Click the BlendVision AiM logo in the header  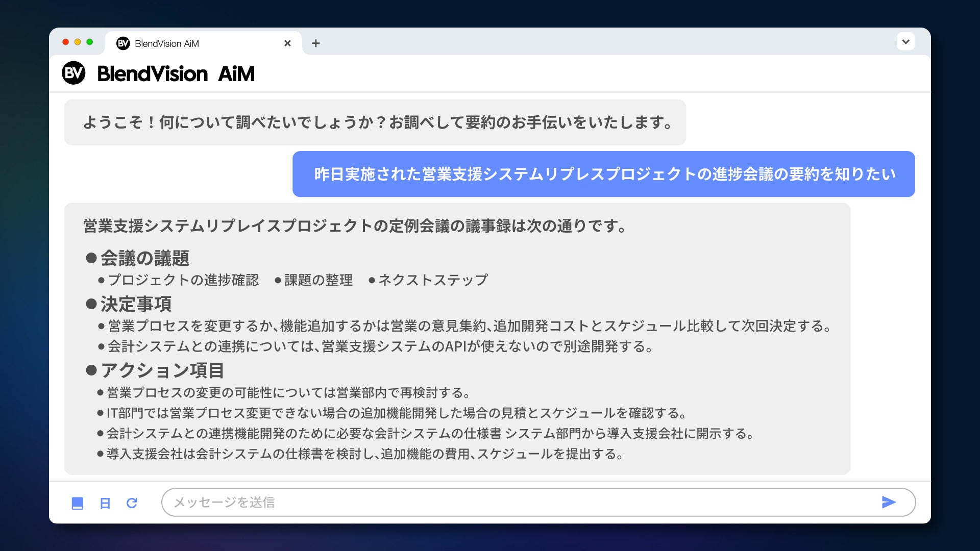[x=159, y=73]
